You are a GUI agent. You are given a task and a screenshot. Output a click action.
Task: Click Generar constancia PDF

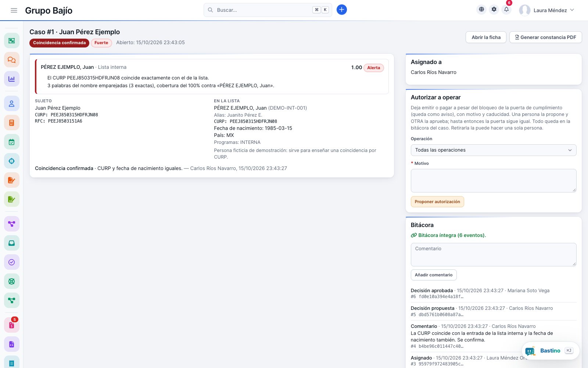545,37
